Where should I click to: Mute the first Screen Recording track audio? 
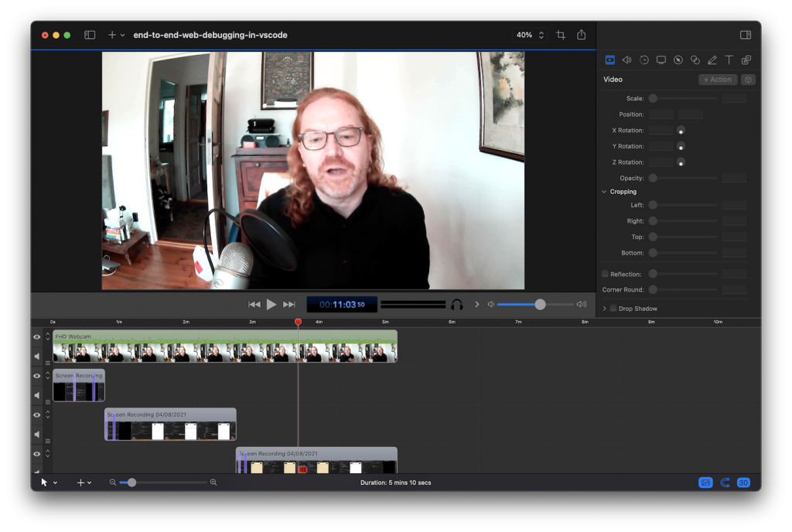(x=37, y=395)
